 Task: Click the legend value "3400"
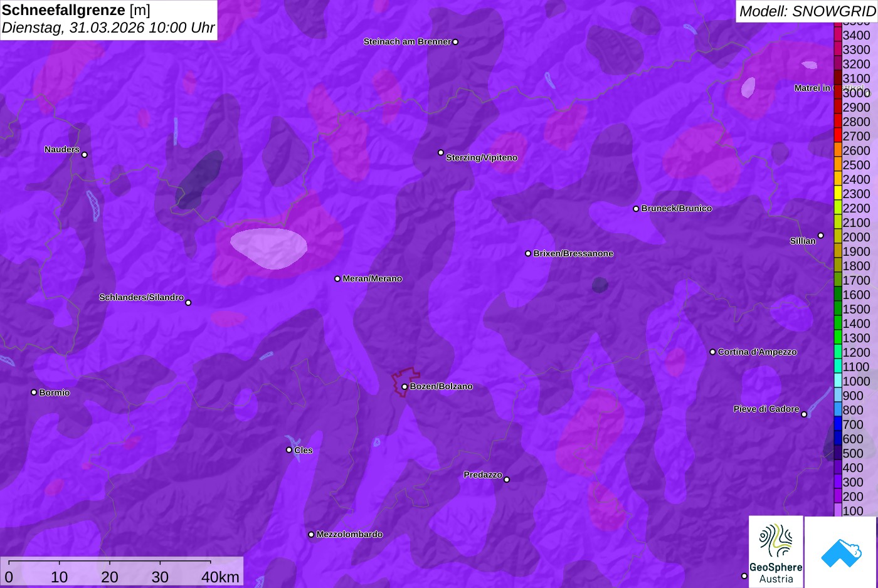(856, 36)
